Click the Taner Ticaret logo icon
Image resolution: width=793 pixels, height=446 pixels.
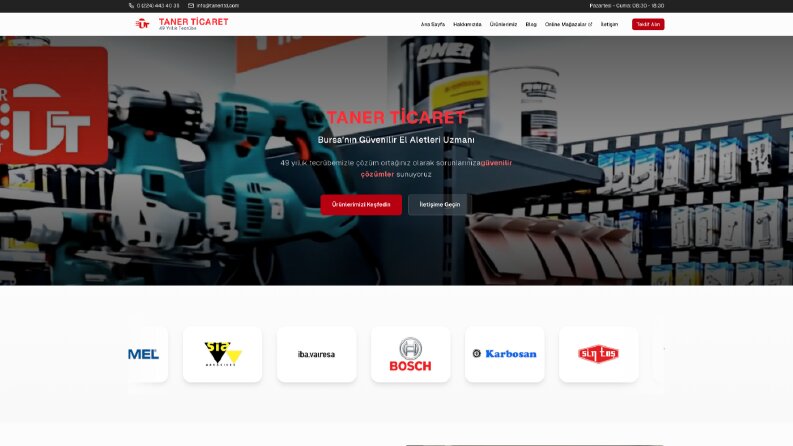[143, 24]
